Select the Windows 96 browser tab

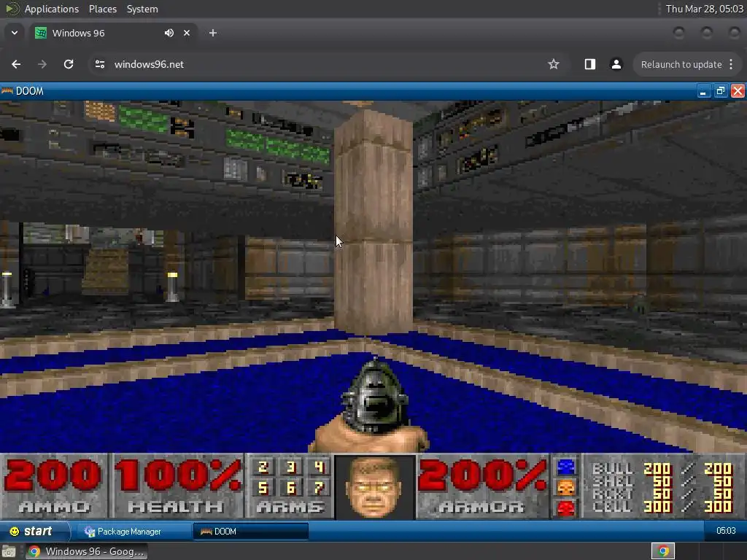[x=114, y=33]
